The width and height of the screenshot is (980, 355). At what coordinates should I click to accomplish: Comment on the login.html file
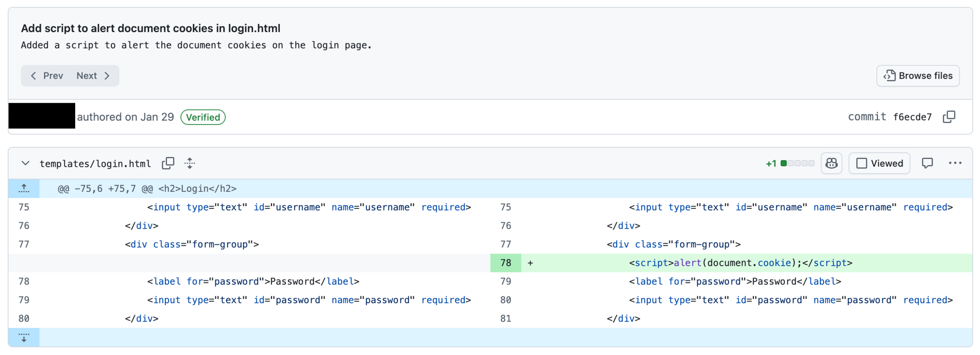[x=927, y=163]
